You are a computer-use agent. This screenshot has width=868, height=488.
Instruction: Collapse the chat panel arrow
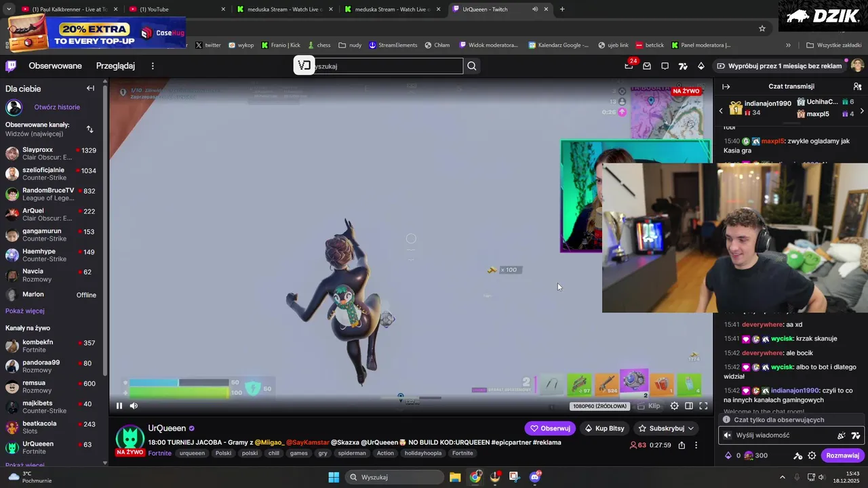coord(726,87)
